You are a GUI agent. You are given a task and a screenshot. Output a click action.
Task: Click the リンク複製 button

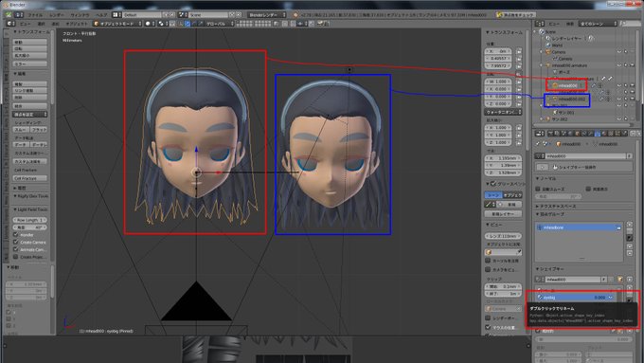[30, 90]
